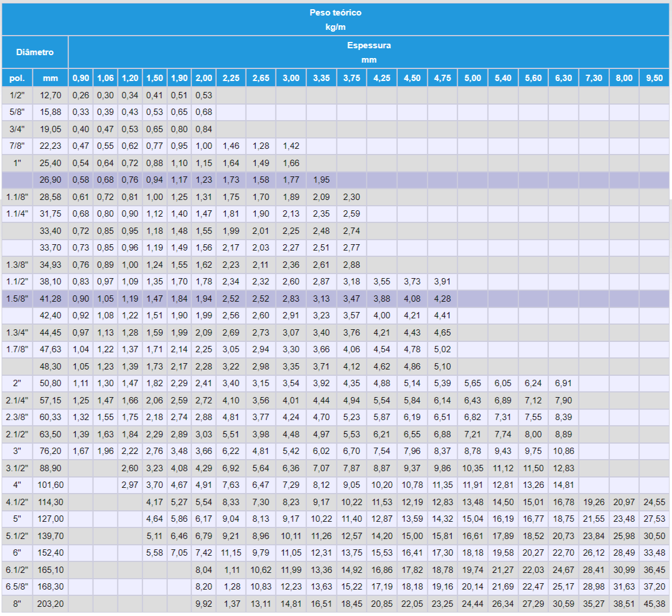Select the 4.1/2" row label
672x616 pixels.
click(x=17, y=502)
